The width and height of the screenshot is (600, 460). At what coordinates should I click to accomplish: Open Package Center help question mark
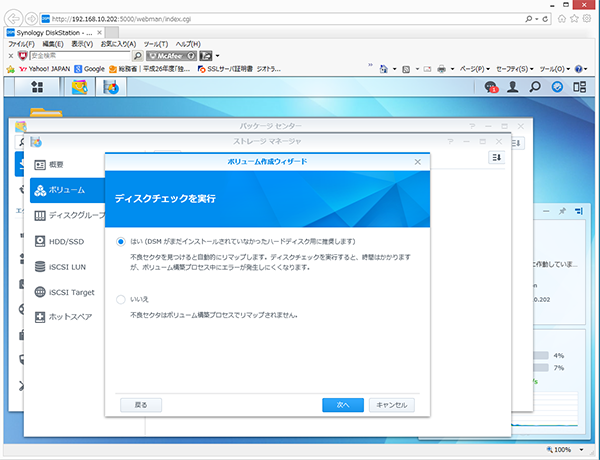(x=472, y=126)
